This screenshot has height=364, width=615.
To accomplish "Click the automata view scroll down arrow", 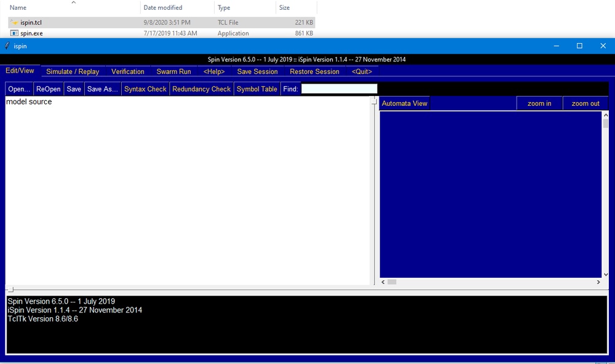I will (606, 275).
